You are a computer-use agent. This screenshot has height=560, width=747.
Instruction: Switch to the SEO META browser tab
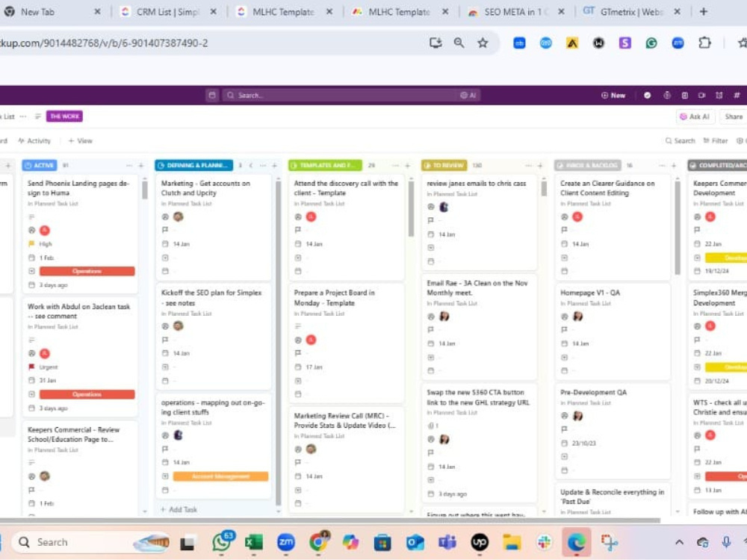(515, 12)
